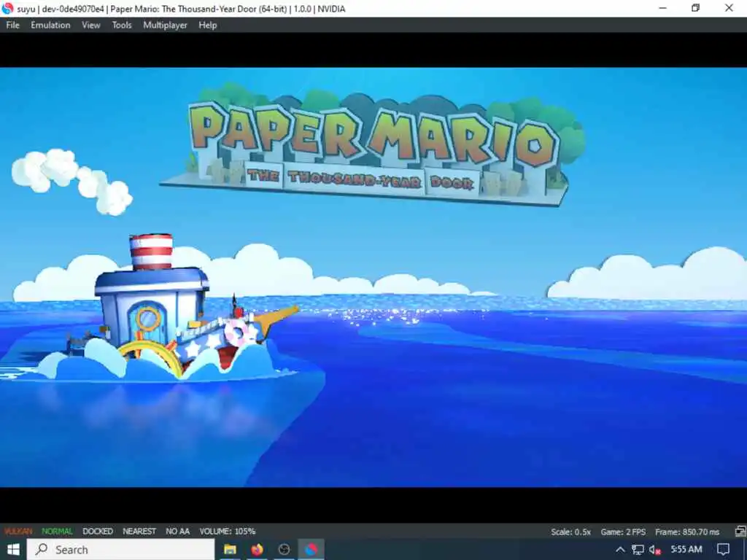Viewport: 747px width, 560px height.
Task: Click the suyu logo in the title bar
Action: [7, 8]
